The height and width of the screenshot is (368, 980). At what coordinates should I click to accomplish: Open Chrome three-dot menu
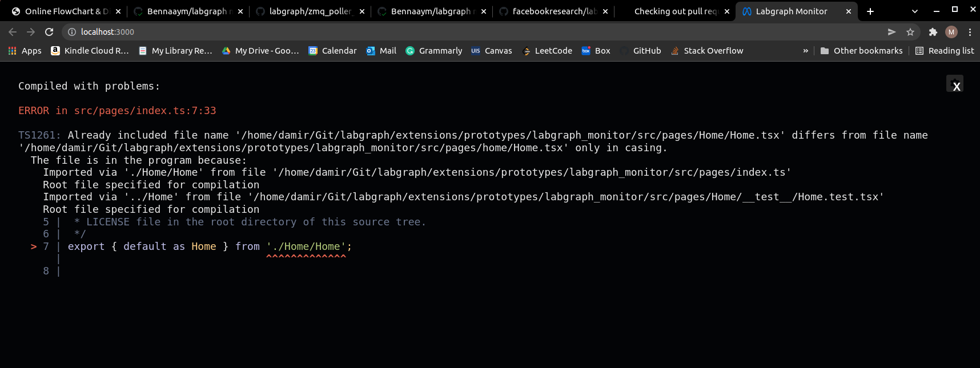click(x=970, y=32)
